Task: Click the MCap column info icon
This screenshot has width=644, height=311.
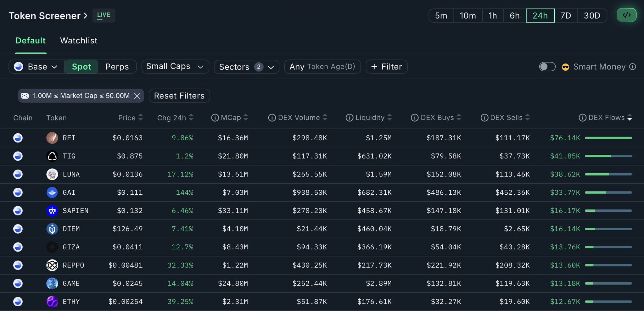Action: (x=215, y=118)
